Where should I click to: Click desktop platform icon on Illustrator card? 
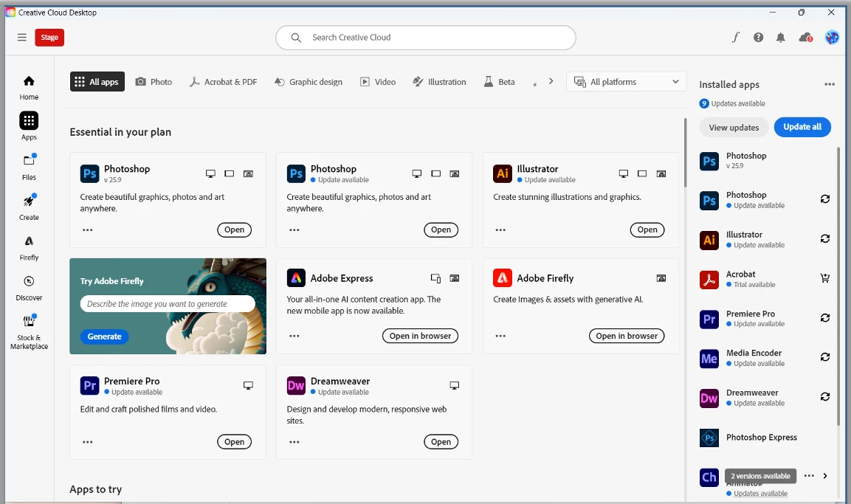point(624,173)
